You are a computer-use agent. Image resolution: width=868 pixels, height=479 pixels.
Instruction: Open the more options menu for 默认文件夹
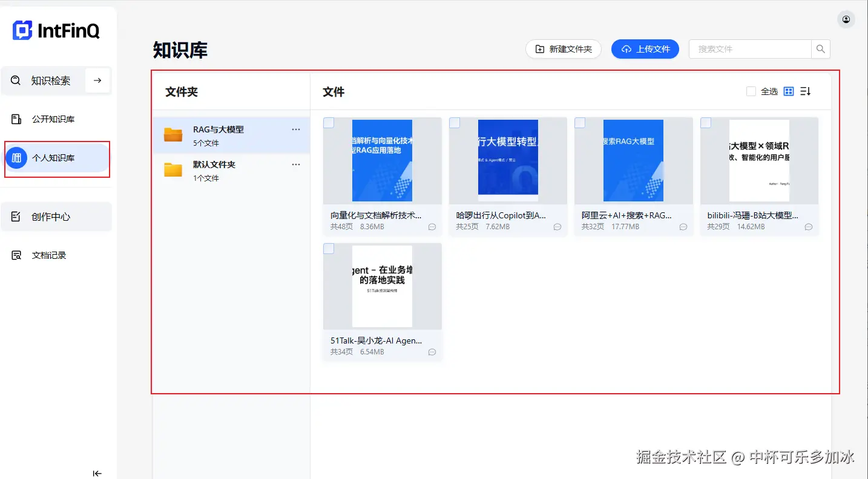pyautogui.click(x=296, y=165)
